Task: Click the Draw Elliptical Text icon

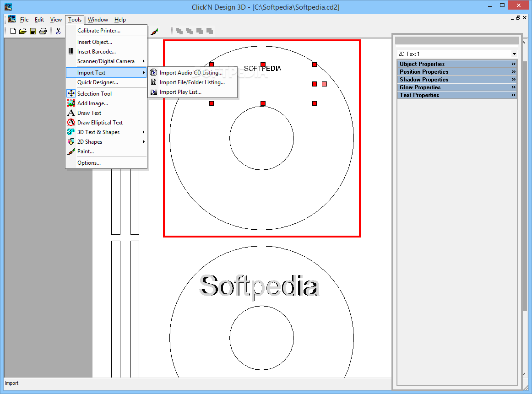Action: 71,122
